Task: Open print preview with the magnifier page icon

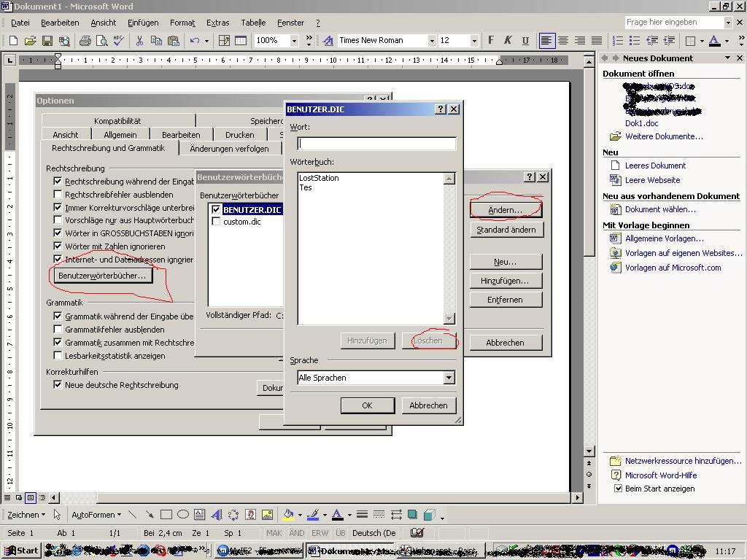Action: (x=101, y=41)
